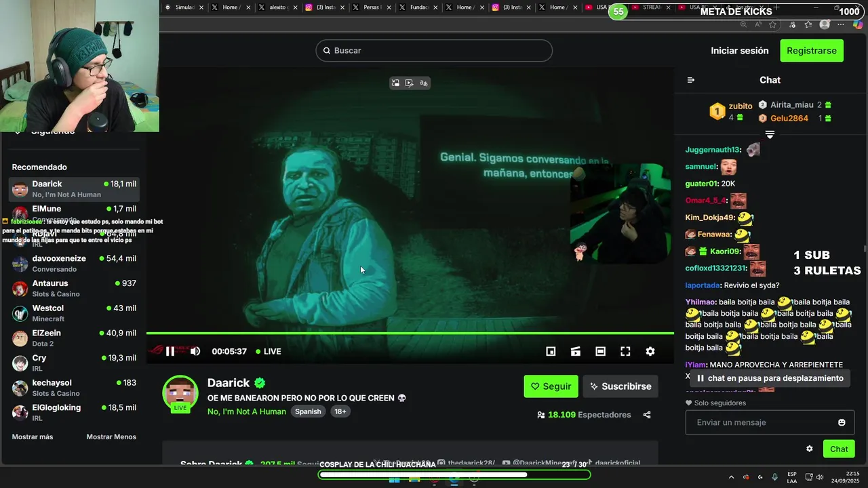Click the ESP LAA language indicator in taskbar

click(x=792, y=477)
